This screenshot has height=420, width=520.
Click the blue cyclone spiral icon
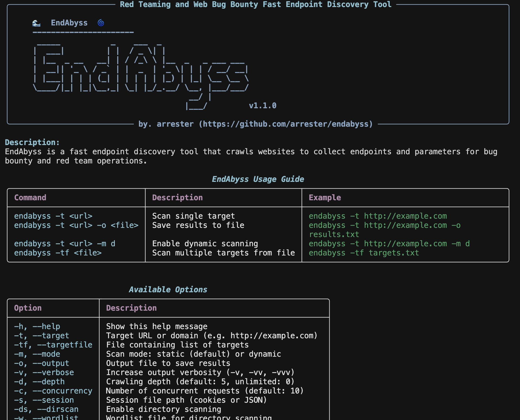[x=101, y=23]
